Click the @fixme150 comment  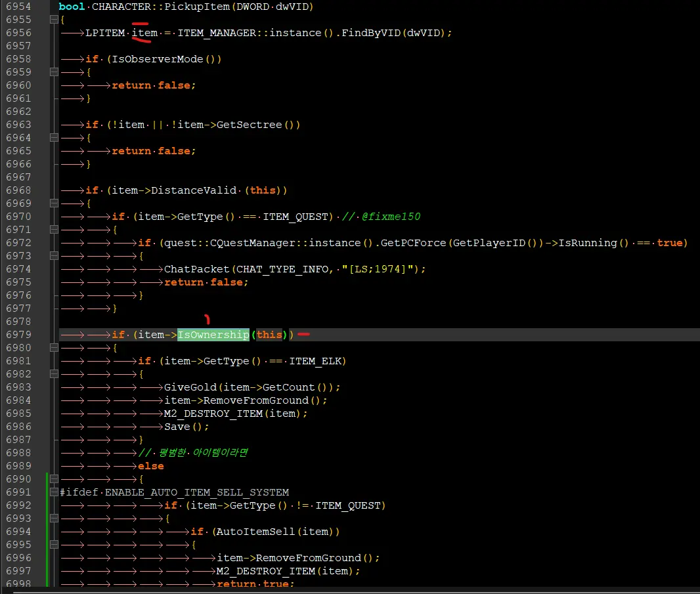tap(390, 217)
